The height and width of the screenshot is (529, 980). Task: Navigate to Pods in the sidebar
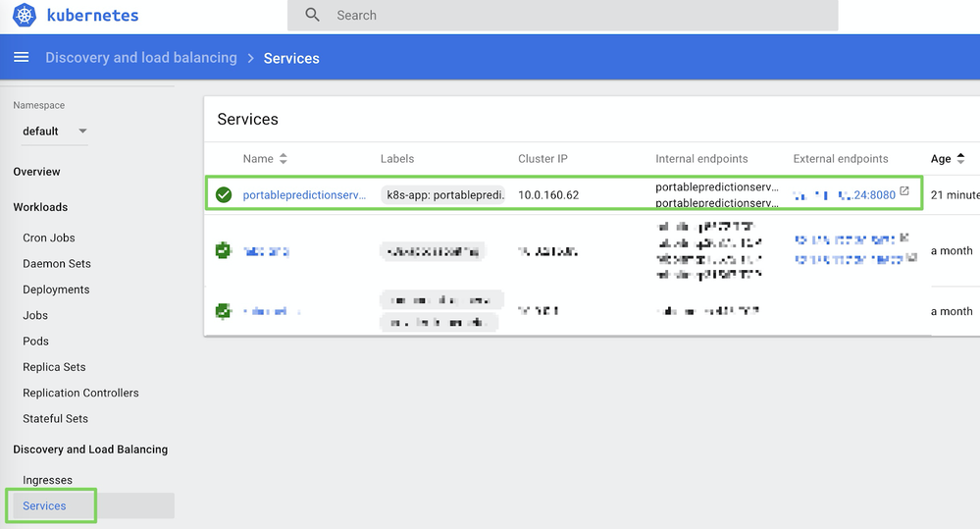35,342
